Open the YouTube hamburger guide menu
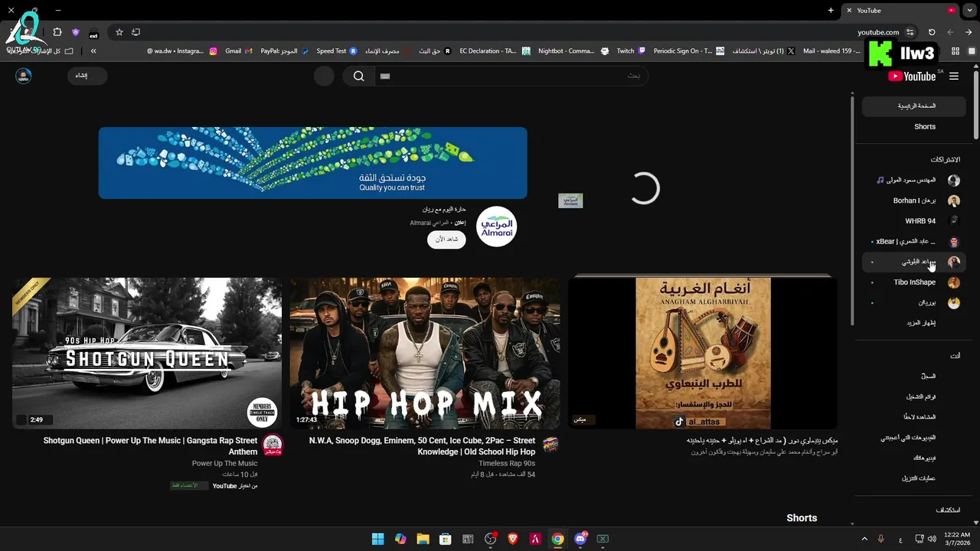This screenshot has height=551, width=980. 954,77
